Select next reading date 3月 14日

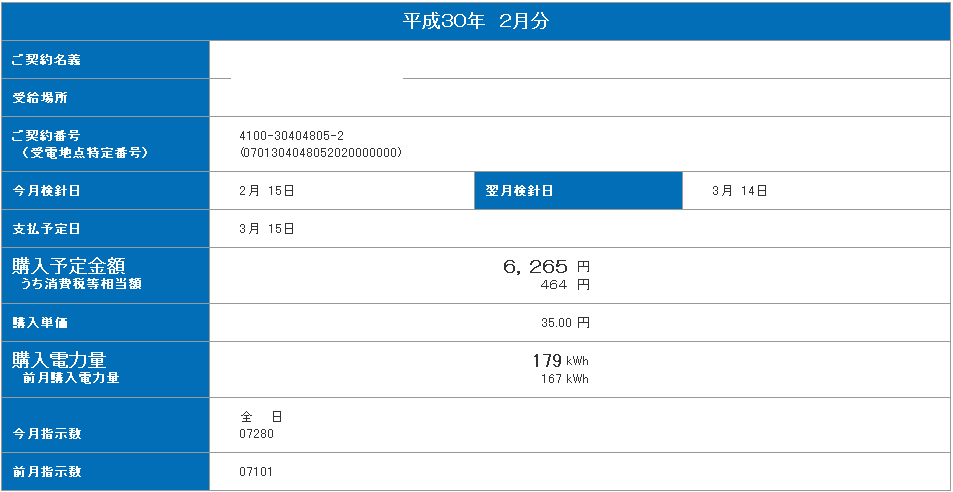tap(740, 191)
